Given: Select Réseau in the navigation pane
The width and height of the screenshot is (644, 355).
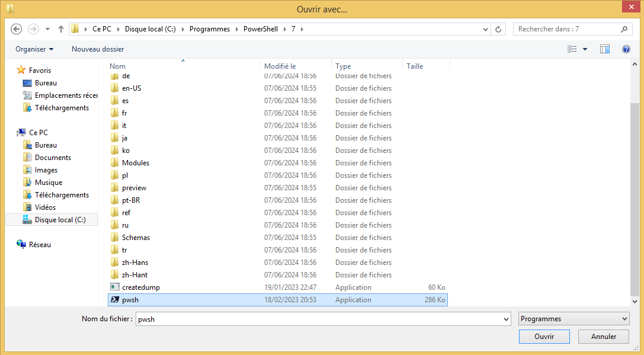Looking at the screenshot, I should [40, 245].
